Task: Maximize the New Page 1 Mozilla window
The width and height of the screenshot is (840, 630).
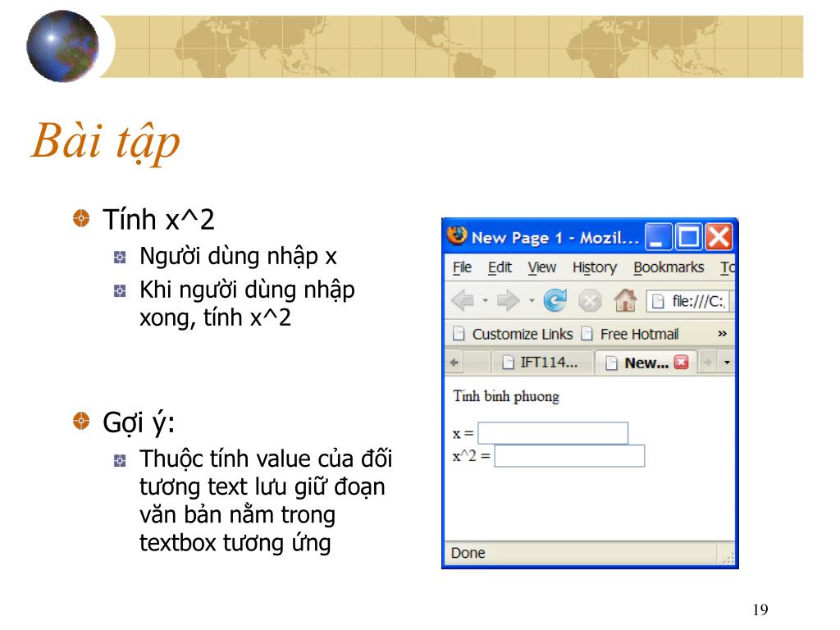Action: (x=688, y=237)
